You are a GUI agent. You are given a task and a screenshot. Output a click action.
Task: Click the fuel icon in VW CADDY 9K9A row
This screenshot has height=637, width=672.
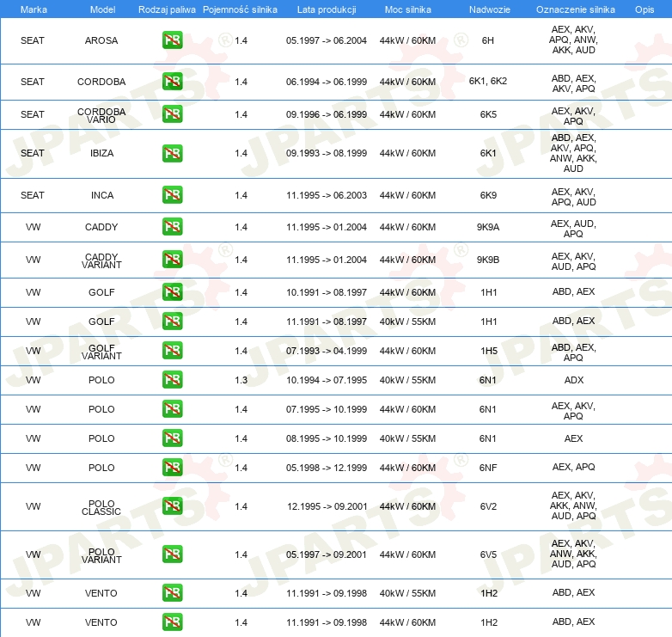[x=172, y=227]
